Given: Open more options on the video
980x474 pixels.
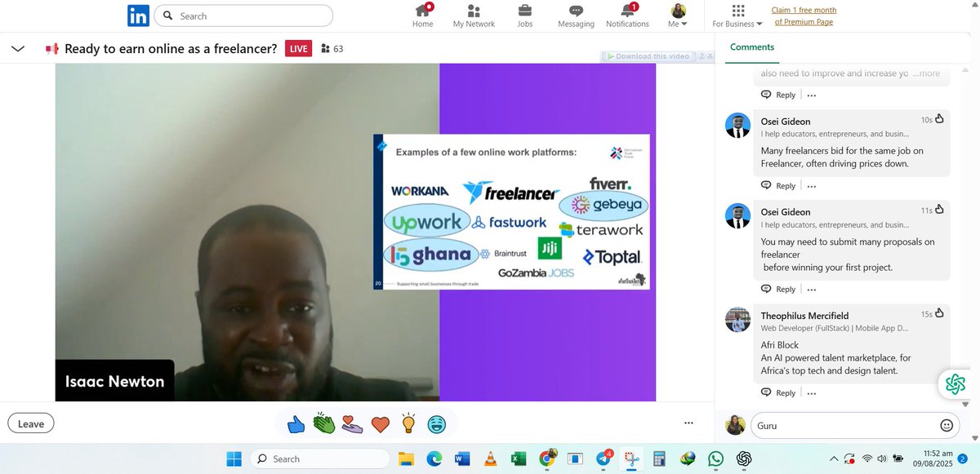Looking at the screenshot, I should click(689, 423).
